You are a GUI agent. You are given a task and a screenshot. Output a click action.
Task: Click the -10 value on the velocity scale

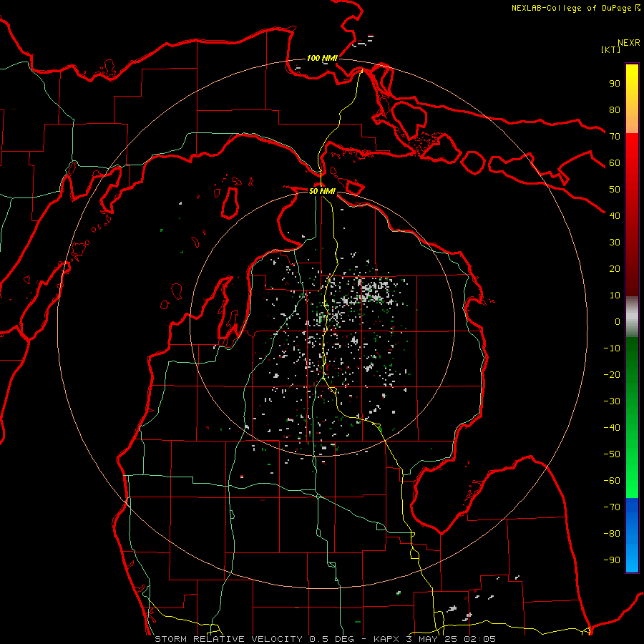612,348
